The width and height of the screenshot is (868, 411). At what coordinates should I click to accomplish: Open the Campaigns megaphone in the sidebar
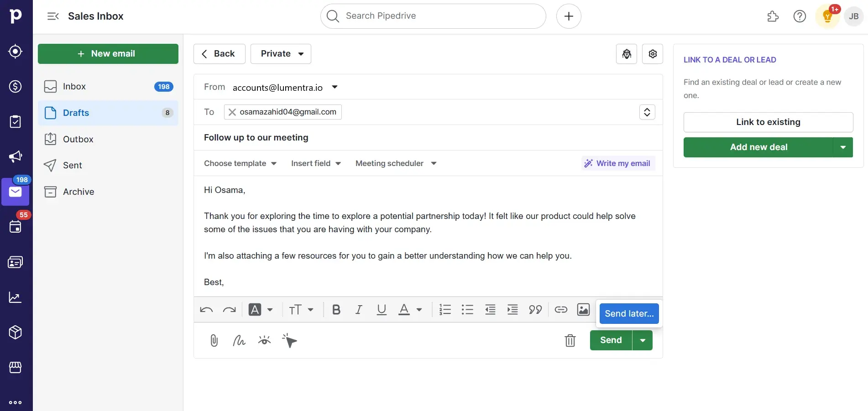(x=15, y=156)
